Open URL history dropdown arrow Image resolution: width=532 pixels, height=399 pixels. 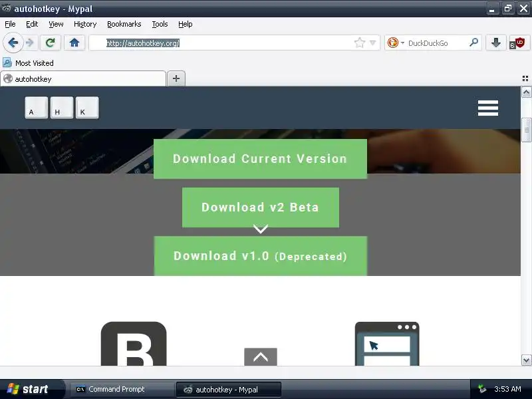coord(372,43)
